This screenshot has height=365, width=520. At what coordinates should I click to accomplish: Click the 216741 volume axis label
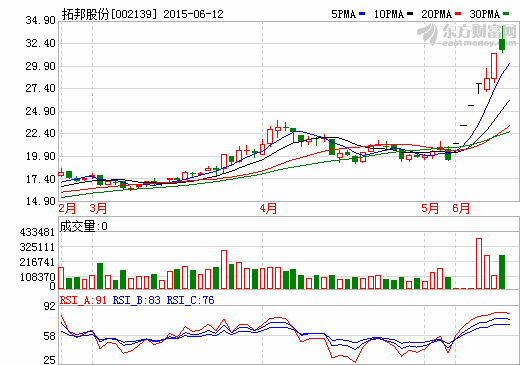click(37, 262)
